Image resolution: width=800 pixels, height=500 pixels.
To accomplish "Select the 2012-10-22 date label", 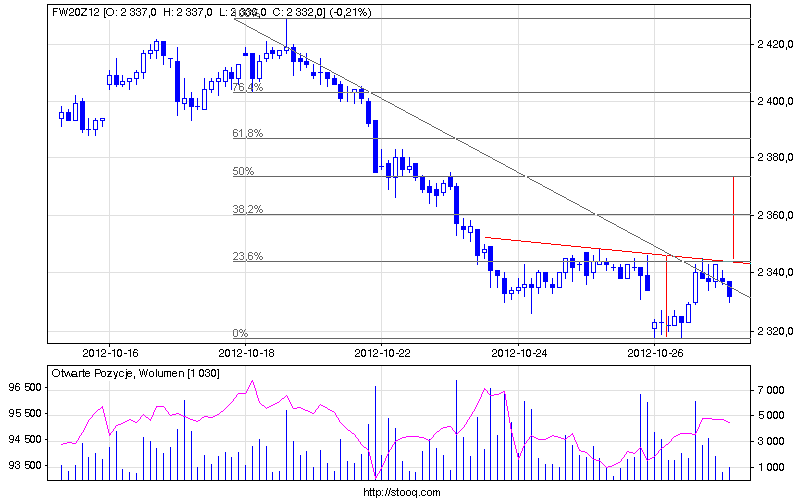I will [382, 353].
